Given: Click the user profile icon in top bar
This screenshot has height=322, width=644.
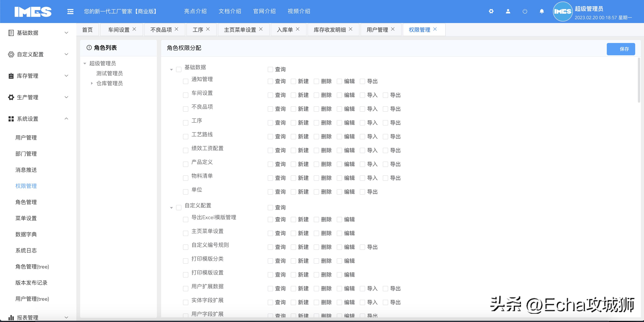Looking at the screenshot, I should click(508, 12).
